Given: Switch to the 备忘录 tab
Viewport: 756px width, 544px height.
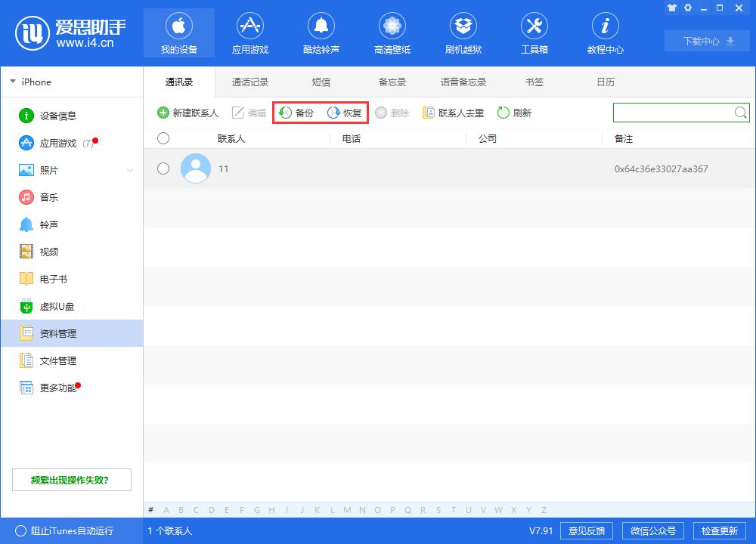Looking at the screenshot, I should tap(391, 82).
